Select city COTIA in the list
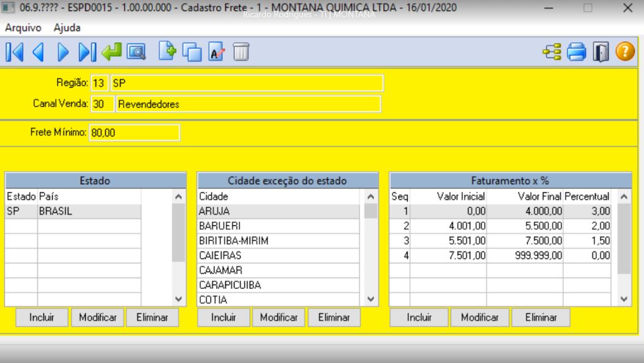 (279, 299)
